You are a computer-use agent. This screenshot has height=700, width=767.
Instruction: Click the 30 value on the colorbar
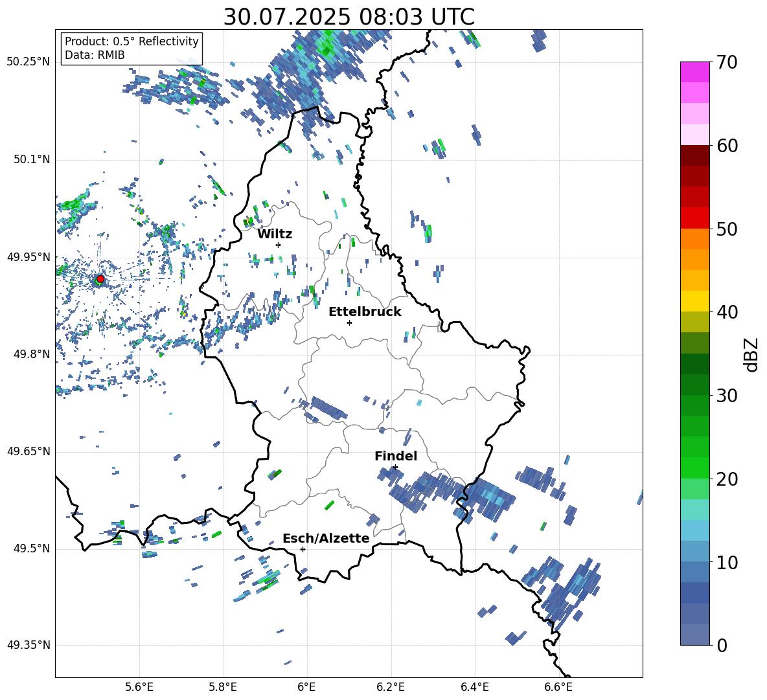click(x=727, y=396)
